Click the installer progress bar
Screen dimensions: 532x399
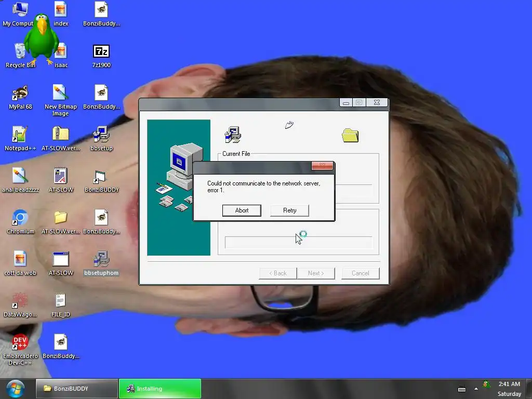tap(298, 242)
